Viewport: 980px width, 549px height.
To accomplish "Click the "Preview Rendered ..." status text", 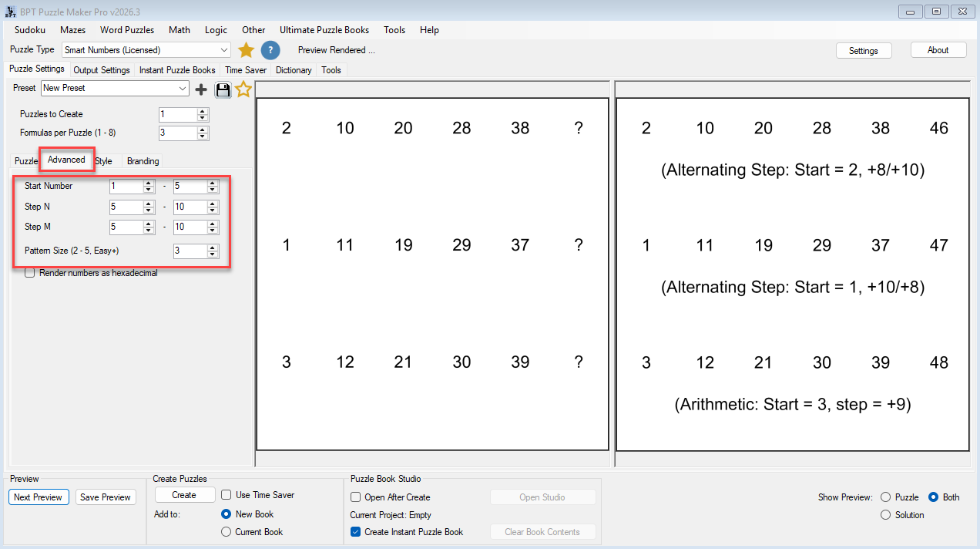I will (337, 50).
